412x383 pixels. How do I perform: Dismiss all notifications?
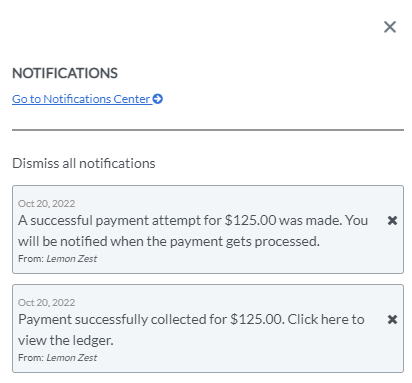tap(84, 163)
